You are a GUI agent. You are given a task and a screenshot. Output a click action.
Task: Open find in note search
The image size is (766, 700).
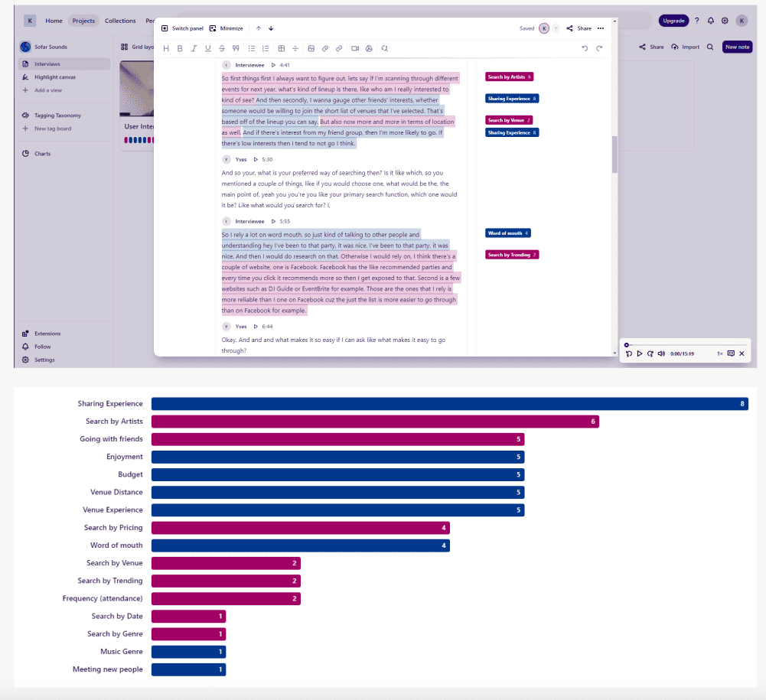point(385,48)
